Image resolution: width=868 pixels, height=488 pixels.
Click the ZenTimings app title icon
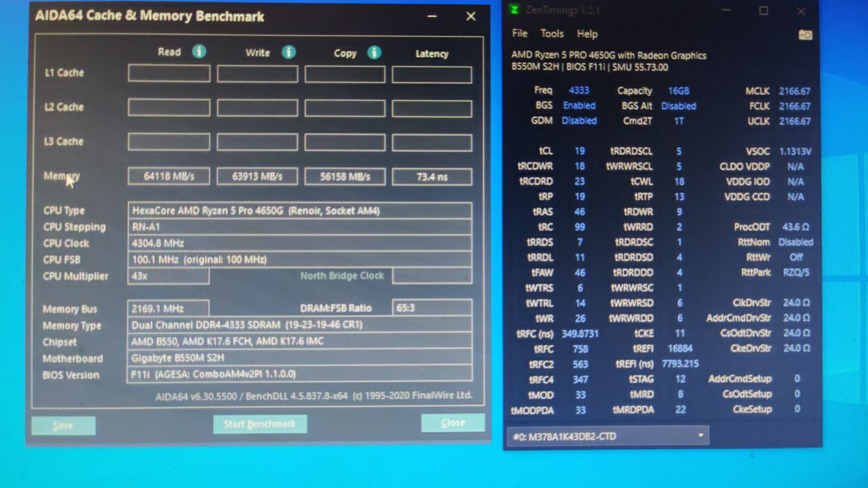(x=515, y=10)
